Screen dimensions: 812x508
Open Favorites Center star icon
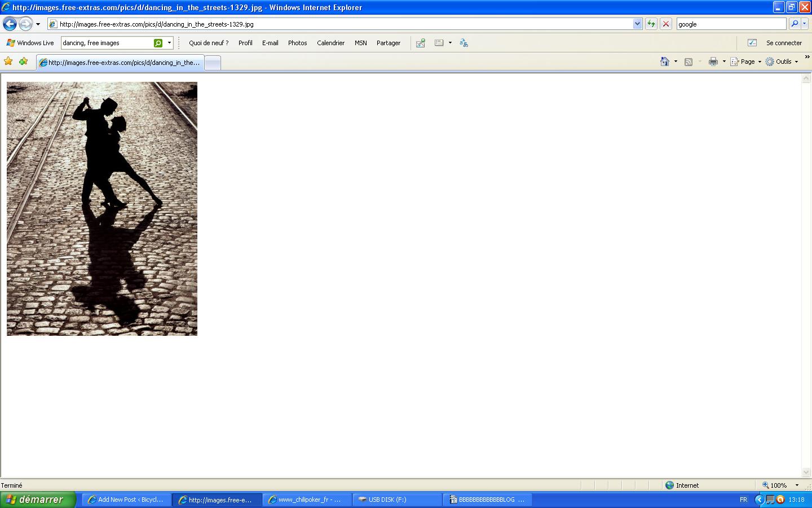click(x=8, y=62)
